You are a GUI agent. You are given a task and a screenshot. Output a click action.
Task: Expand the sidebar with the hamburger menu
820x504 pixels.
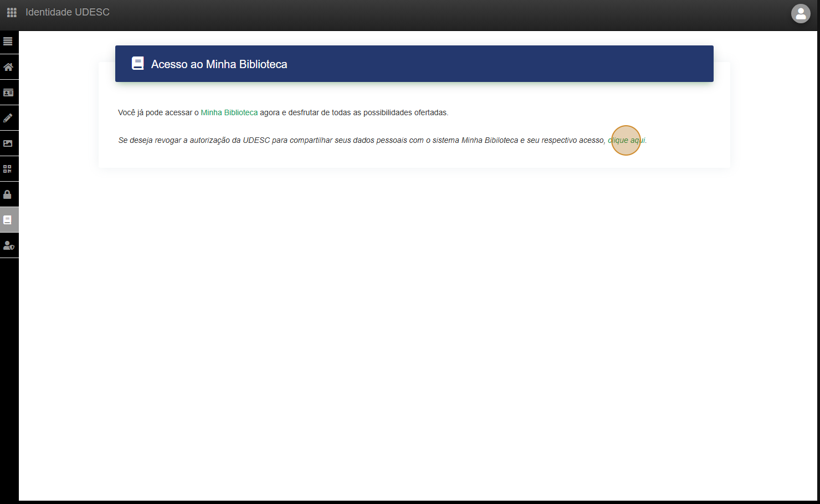pyautogui.click(x=8, y=42)
